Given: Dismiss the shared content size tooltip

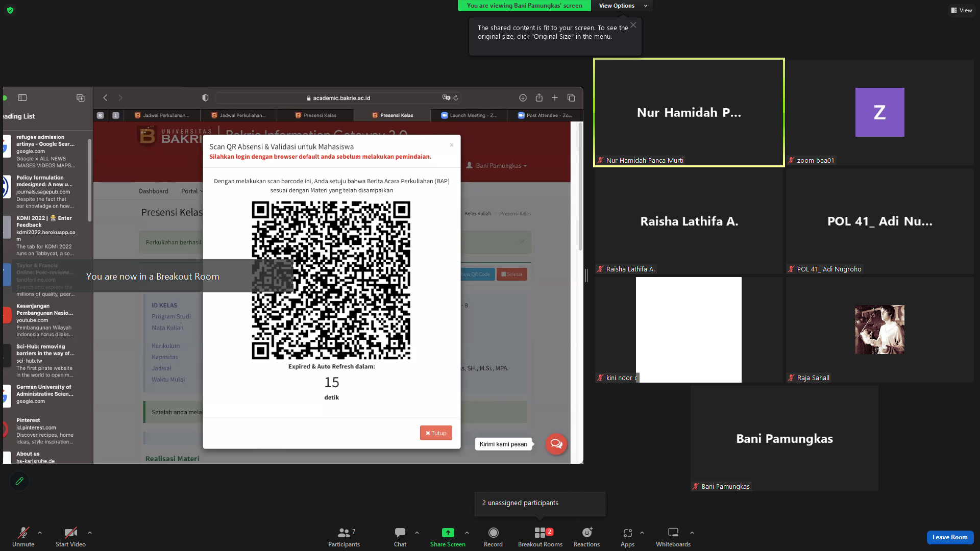Looking at the screenshot, I should (633, 25).
